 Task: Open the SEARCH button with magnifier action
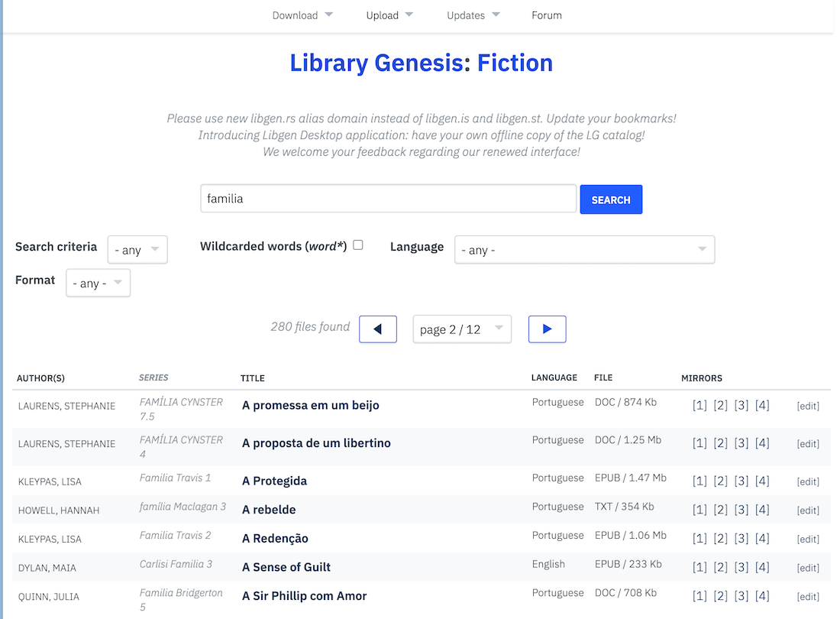[x=610, y=199]
